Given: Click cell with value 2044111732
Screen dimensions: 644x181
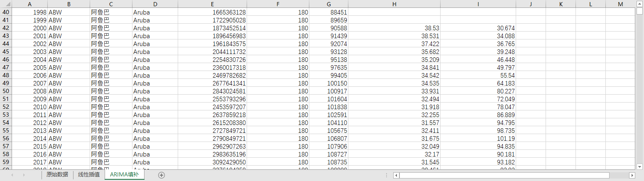Looking at the screenshot, I should 212,51.
